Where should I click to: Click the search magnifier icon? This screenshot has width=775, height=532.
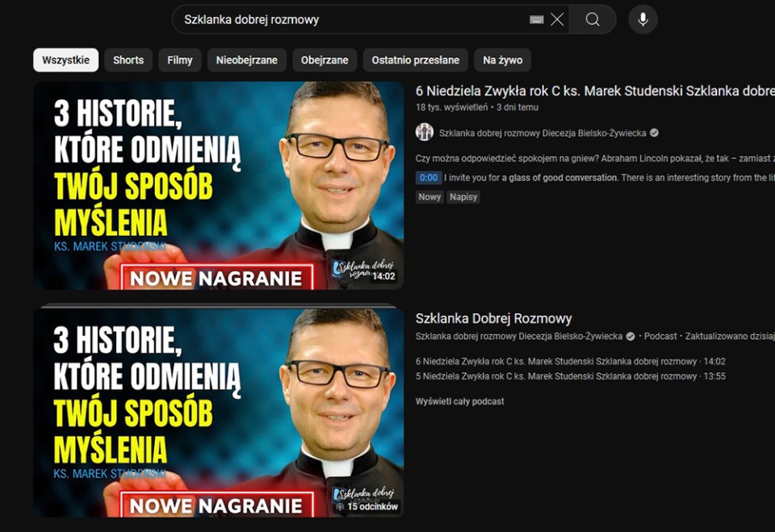coord(593,19)
